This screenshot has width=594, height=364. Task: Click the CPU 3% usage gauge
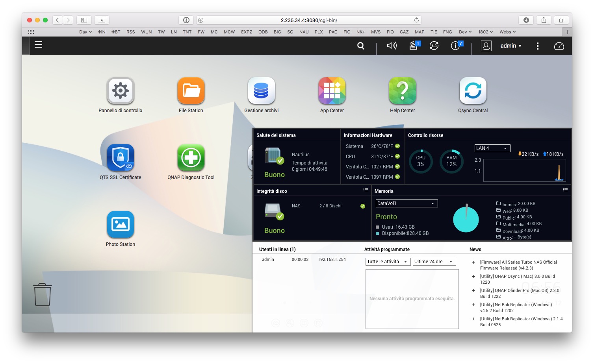[421, 161]
